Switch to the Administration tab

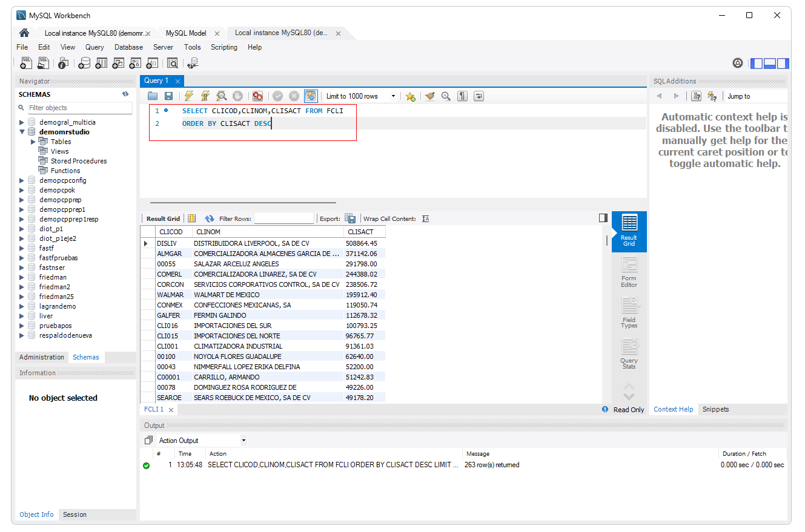42,357
